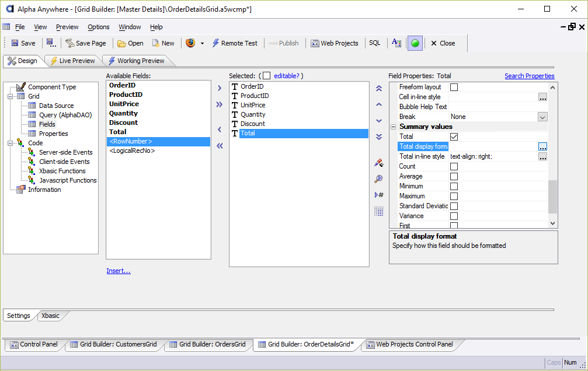The image size is (588, 371).
Task: Open the browser selection dropdown arrow
Action: click(202, 44)
